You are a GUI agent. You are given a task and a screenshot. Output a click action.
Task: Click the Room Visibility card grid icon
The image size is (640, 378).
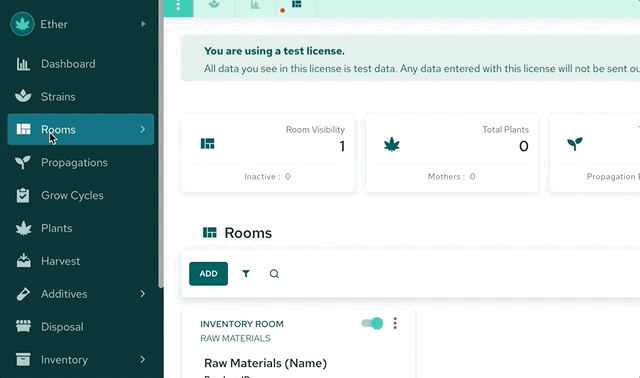point(207,144)
